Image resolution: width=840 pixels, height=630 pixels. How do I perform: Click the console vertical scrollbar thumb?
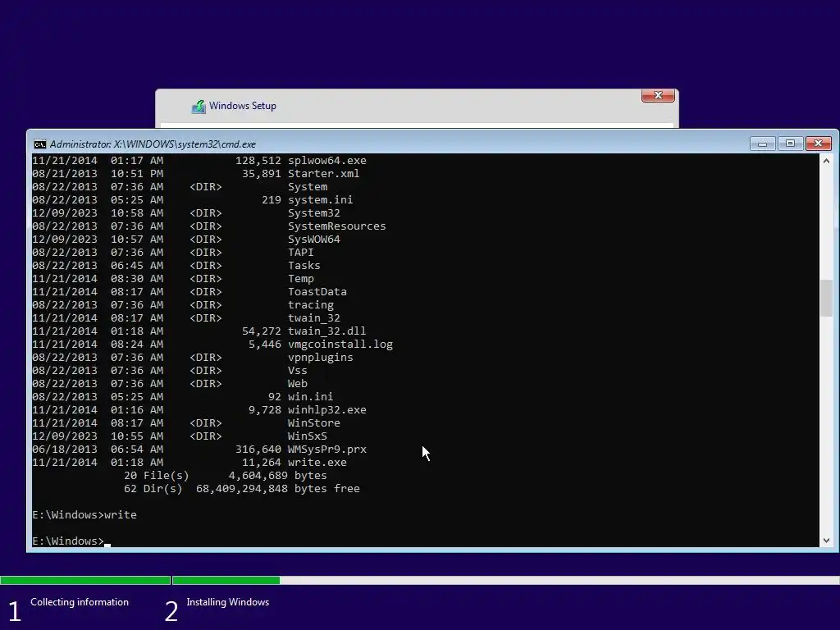pyautogui.click(x=826, y=298)
